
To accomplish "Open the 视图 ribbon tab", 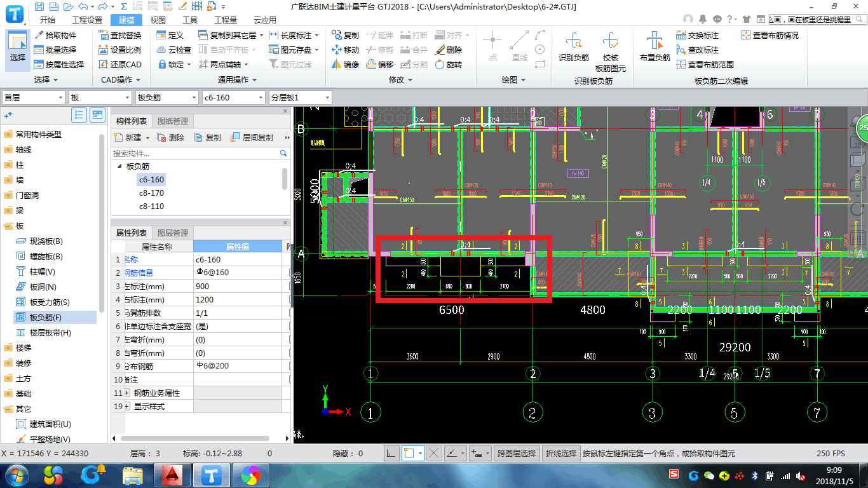I will (x=158, y=20).
